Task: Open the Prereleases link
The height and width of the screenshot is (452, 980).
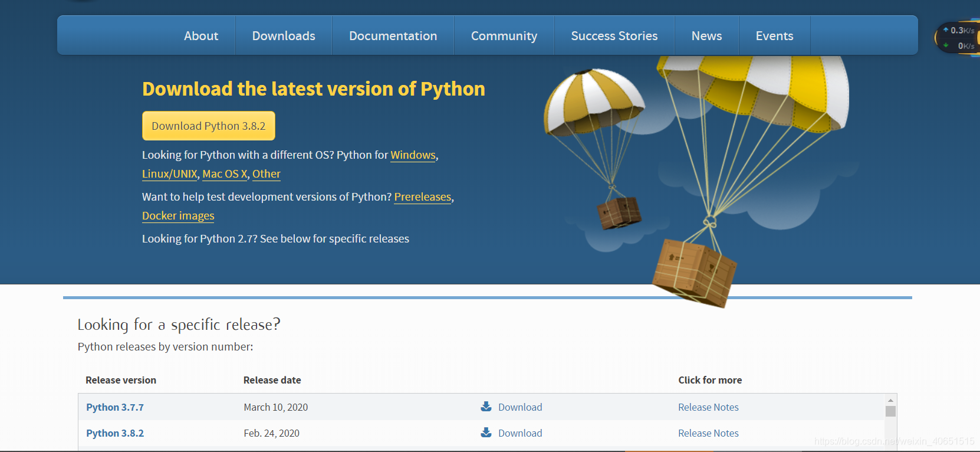Action: (x=423, y=197)
